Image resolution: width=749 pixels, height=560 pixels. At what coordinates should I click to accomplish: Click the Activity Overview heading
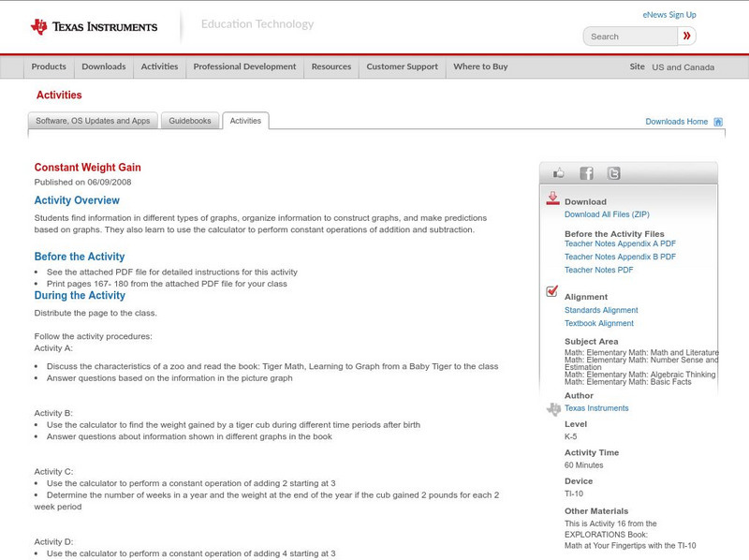pos(77,200)
